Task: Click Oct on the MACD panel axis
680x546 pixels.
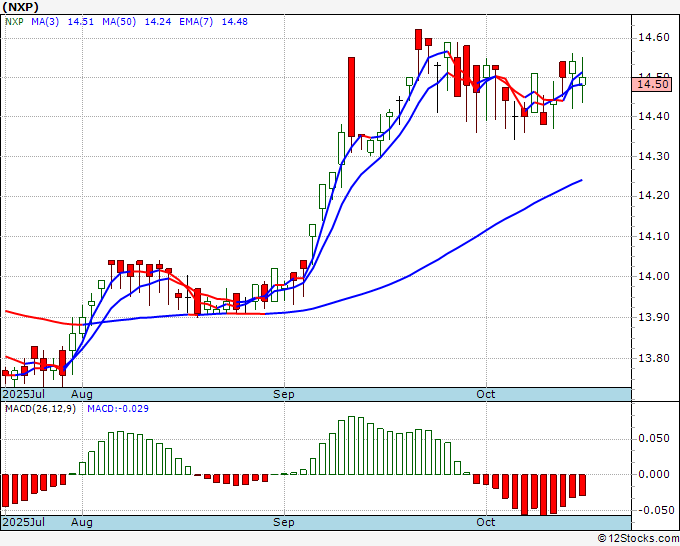Action: [486, 522]
